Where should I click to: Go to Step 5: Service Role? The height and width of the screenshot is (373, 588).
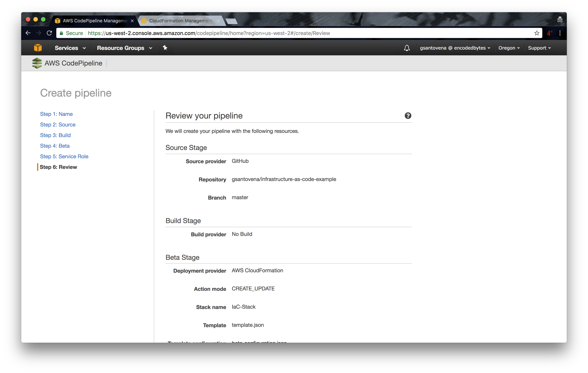64,156
